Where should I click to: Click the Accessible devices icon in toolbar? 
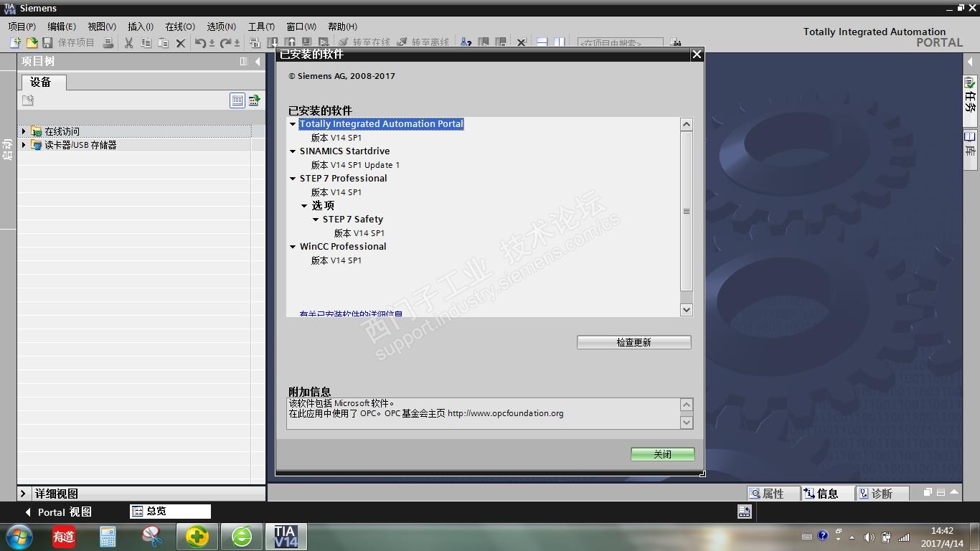pyautogui.click(x=466, y=43)
